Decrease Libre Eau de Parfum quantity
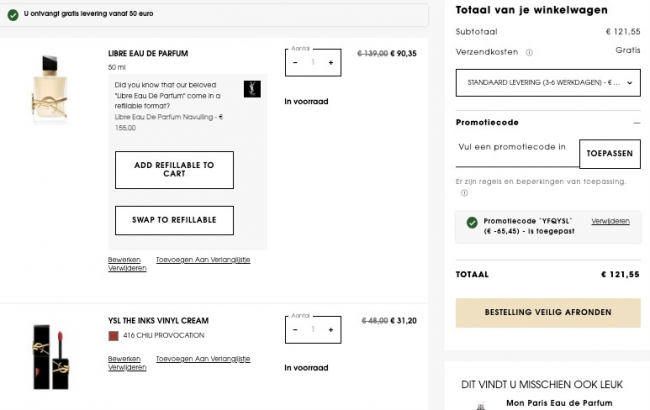Viewport: 650px width, 410px height. tap(295, 62)
